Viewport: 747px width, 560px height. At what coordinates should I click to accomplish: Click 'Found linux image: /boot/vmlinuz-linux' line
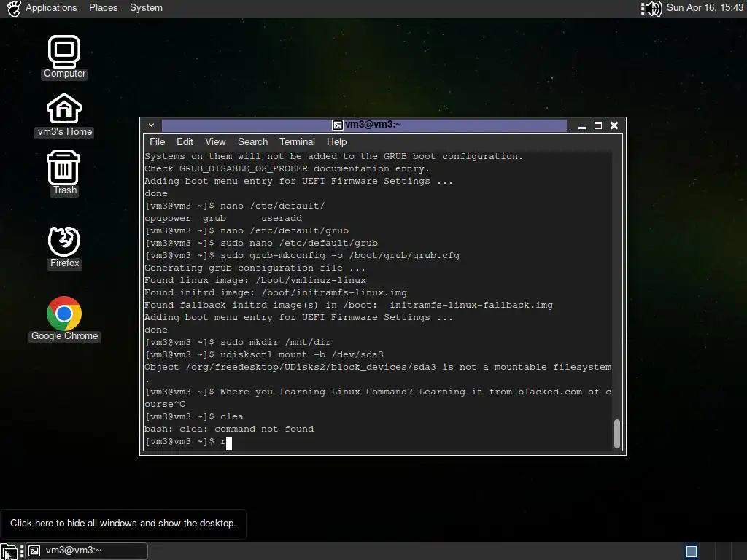point(255,281)
